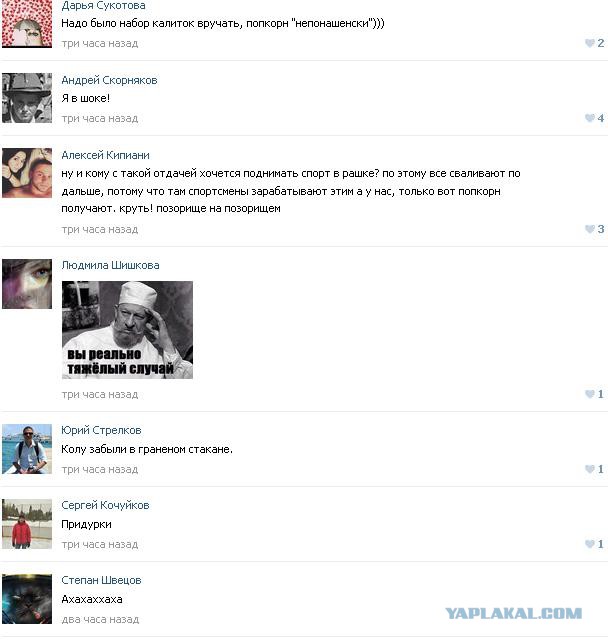Click the YAPLAKAL.COM watermark
608x643 pixels.
(x=514, y=613)
